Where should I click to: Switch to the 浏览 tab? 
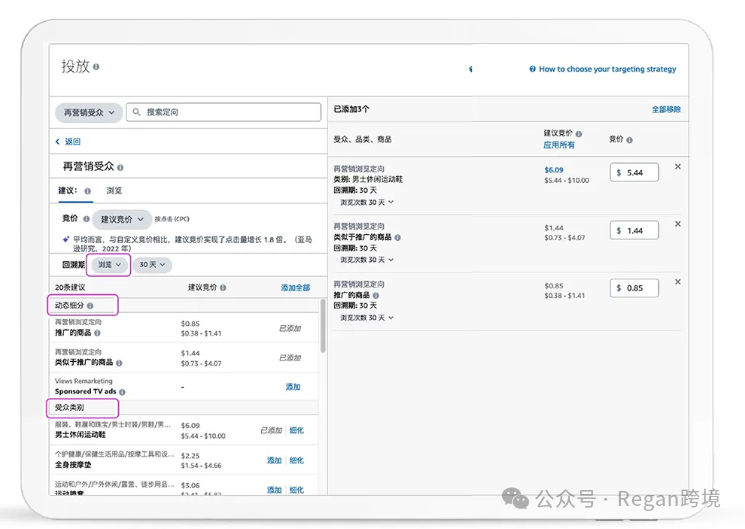tap(114, 190)
